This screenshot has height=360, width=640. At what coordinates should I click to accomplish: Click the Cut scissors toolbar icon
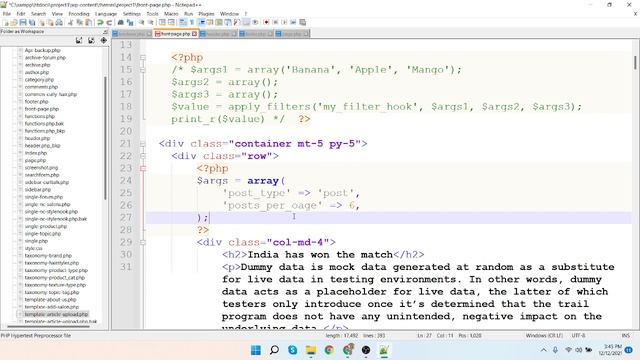click(70, 22)
